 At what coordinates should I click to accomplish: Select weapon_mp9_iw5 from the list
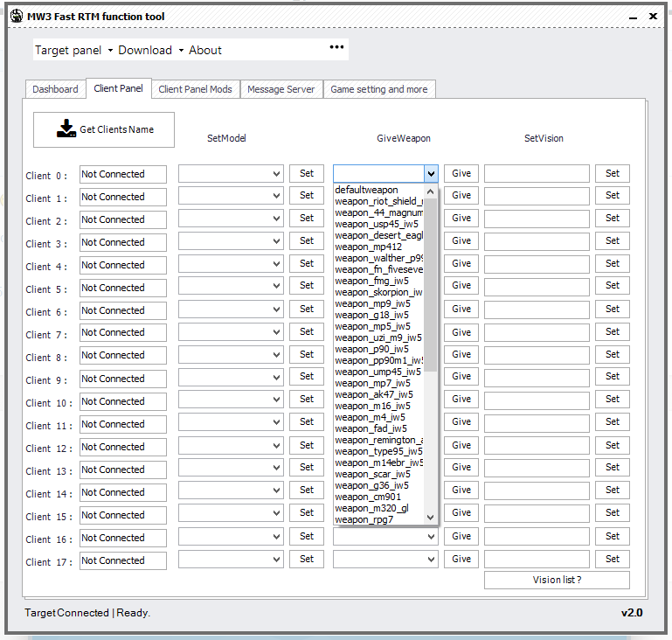(379, 303)
